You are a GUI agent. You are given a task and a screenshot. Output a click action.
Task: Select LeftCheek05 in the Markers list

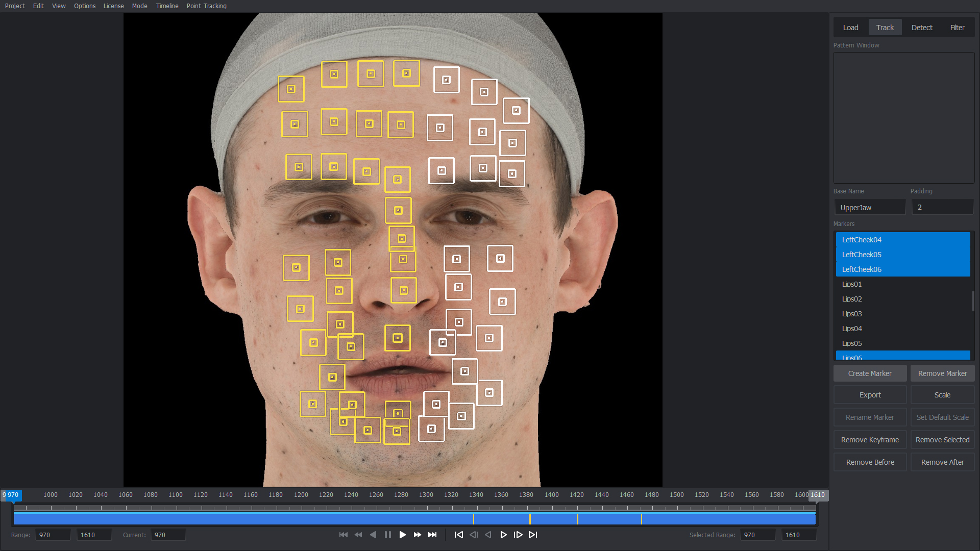pyautogui.click(x=902, y=255)
